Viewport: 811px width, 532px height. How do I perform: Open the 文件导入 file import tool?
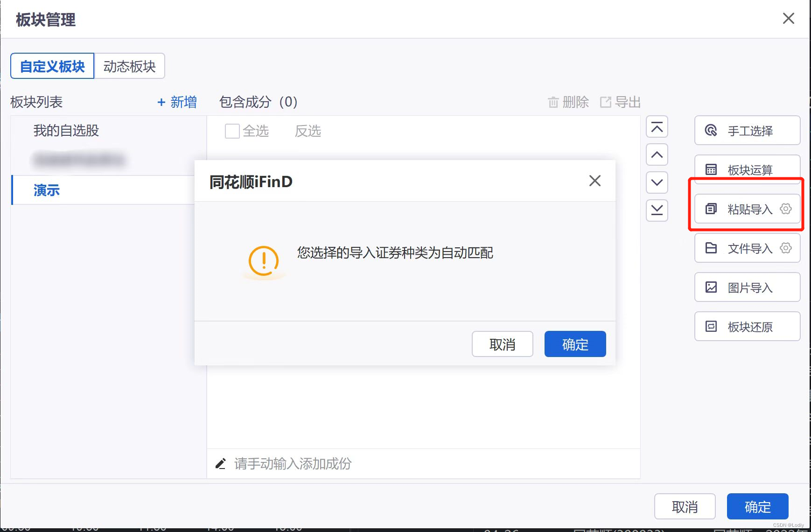point(742,248)
